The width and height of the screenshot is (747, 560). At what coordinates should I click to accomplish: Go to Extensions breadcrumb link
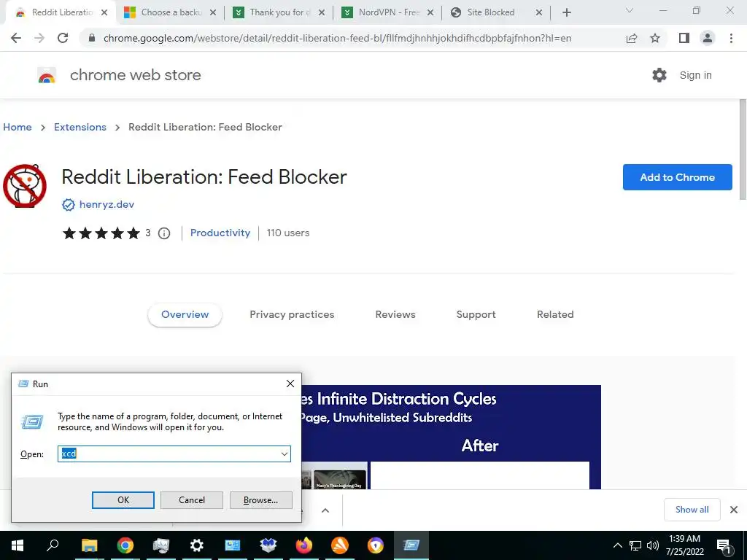click(x=80, y=127)
